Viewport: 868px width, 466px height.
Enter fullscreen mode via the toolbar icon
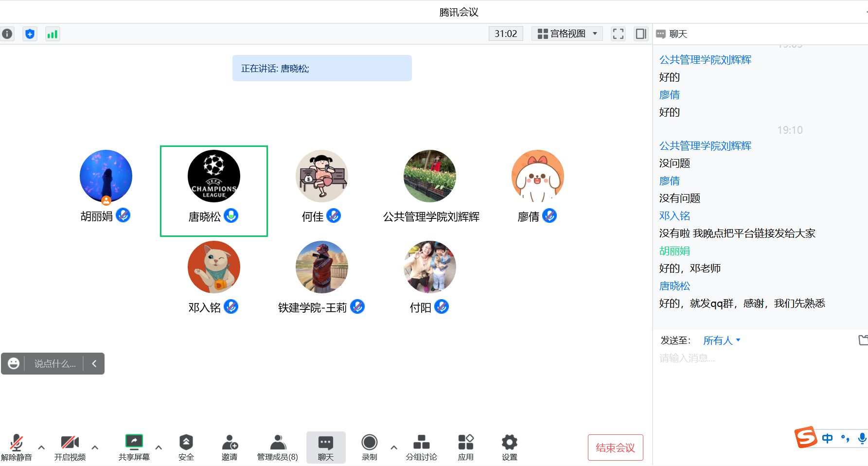[618, 34]
